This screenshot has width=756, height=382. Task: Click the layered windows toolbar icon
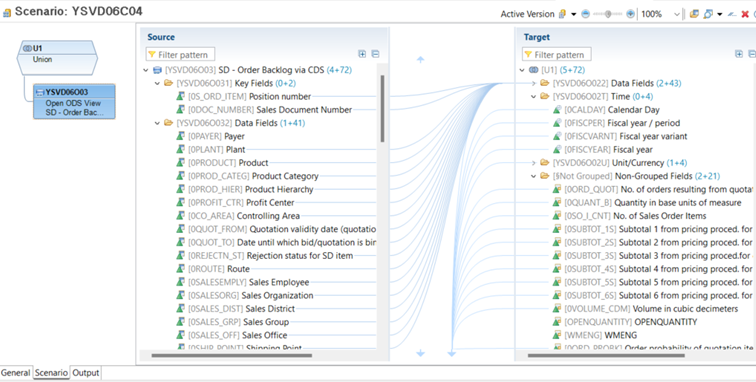click(x=694, y=14)
